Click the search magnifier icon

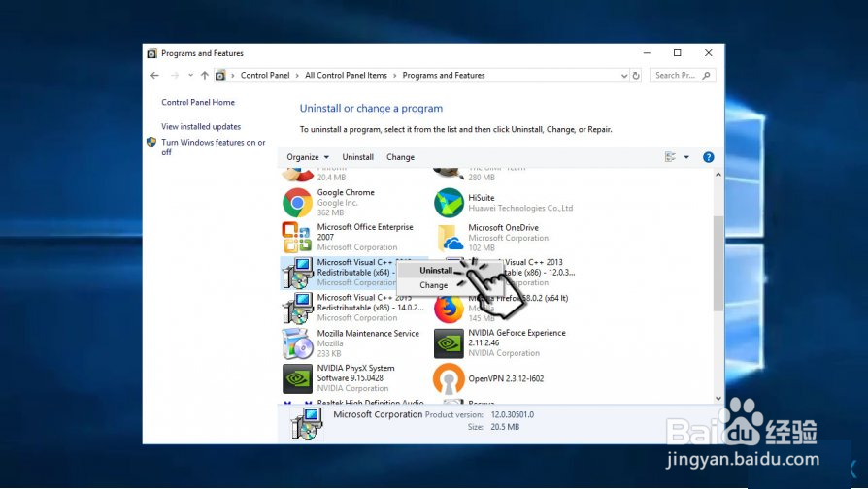707,76
